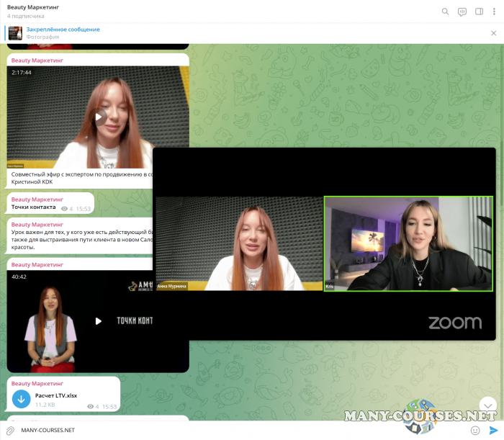Open the three-dot more options menu
504x440 pixels.
495,12
